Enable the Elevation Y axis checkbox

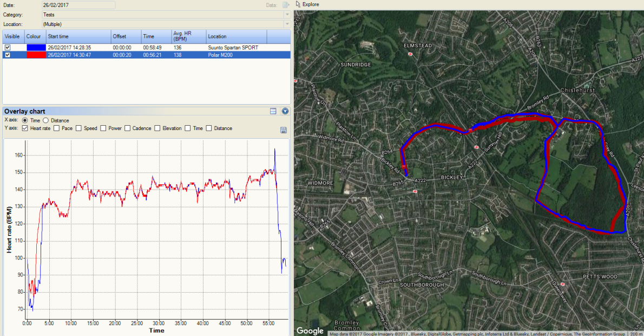[157, 128]
